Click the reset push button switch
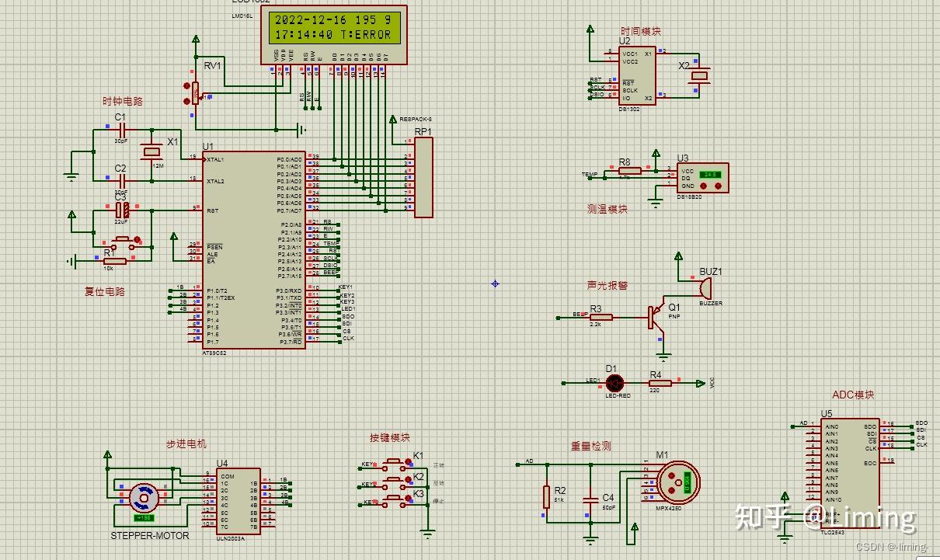 click(x=124, y=242)
